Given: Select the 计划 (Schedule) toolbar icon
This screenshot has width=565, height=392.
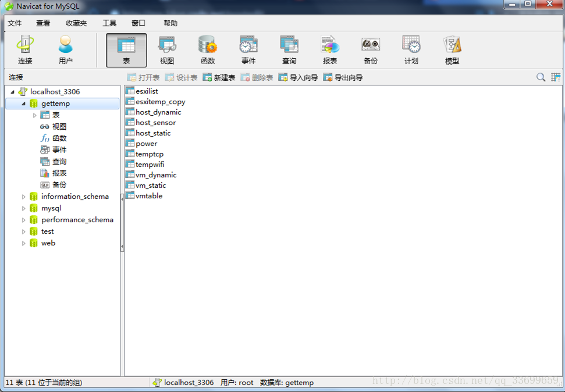Looking at the screenshot, I should [411, 49].
